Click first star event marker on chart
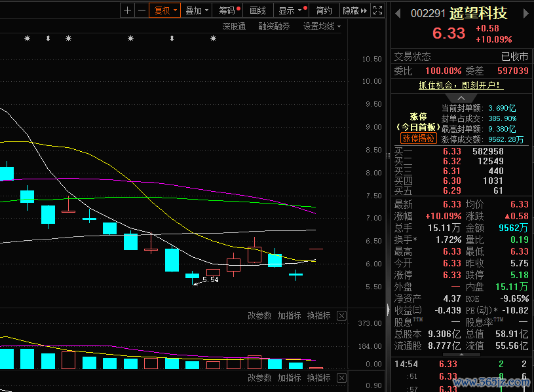 (28, 39)
